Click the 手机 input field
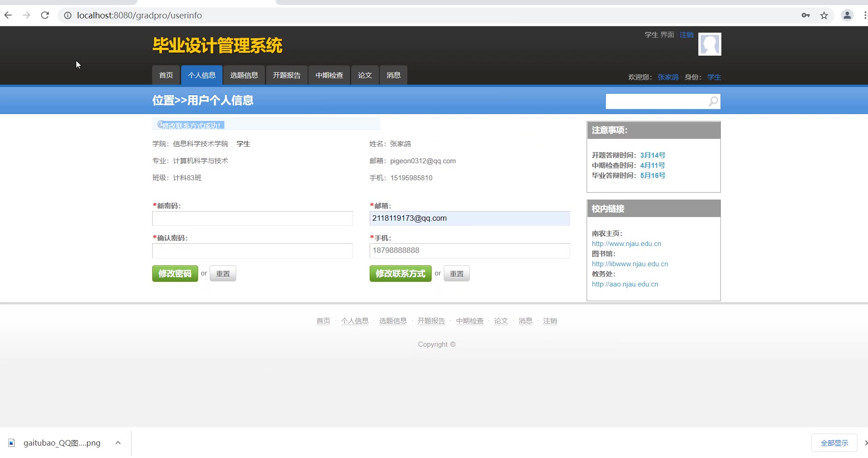The image size is (868, 458). tap(469, 251)
